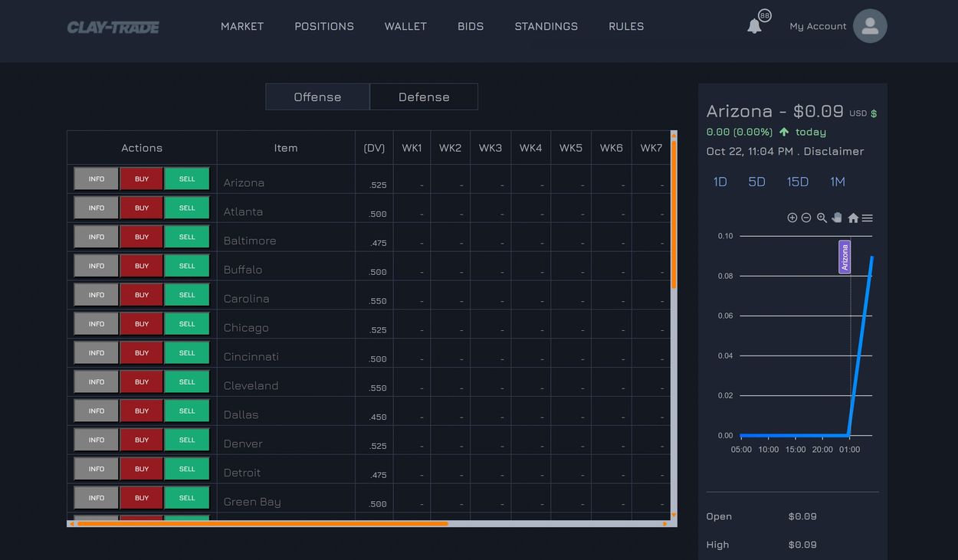Open the Wallet menu item
The image size is (958, 560).
click(x=405, y=26)
